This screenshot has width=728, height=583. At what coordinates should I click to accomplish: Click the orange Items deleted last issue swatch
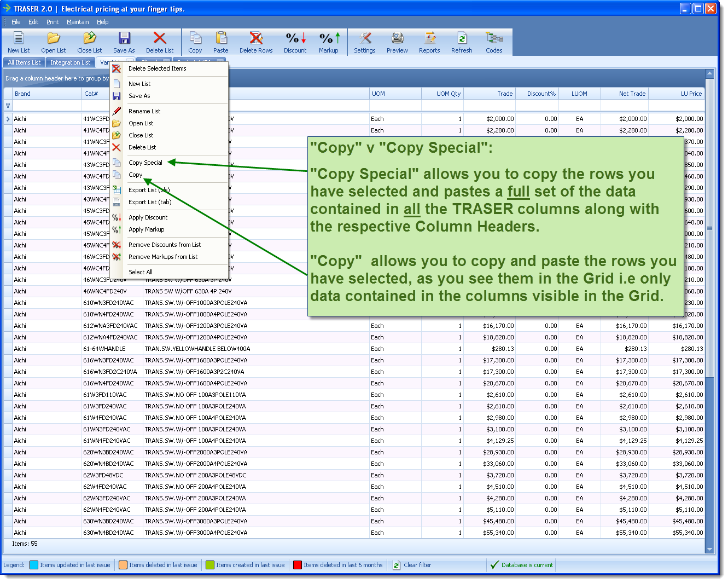tap(123, 565)
